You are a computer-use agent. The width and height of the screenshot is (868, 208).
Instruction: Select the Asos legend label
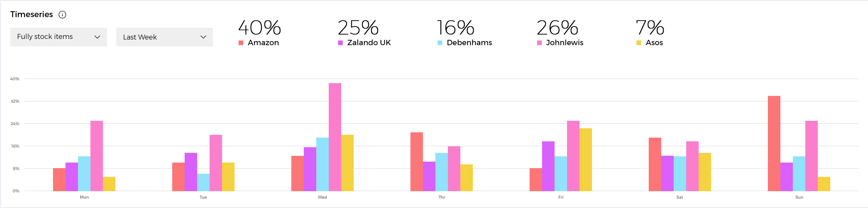coord(654,43)
